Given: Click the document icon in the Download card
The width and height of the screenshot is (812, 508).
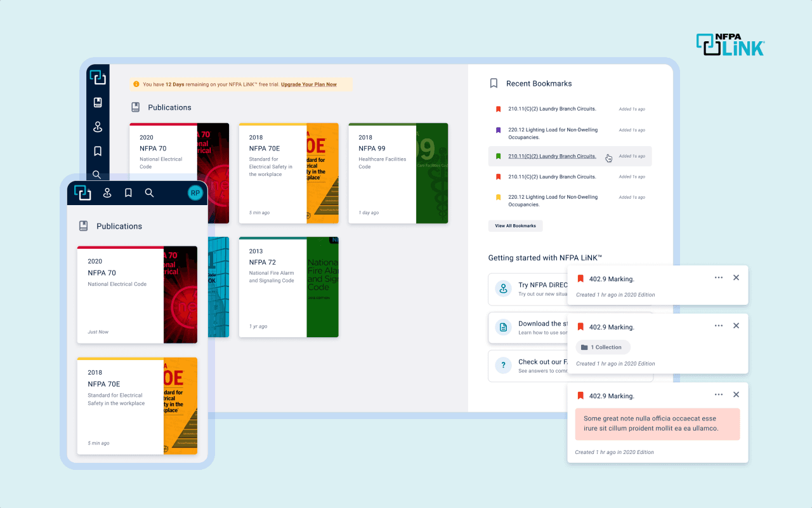Looking at the screenshot, I should (x=503, y=328).
